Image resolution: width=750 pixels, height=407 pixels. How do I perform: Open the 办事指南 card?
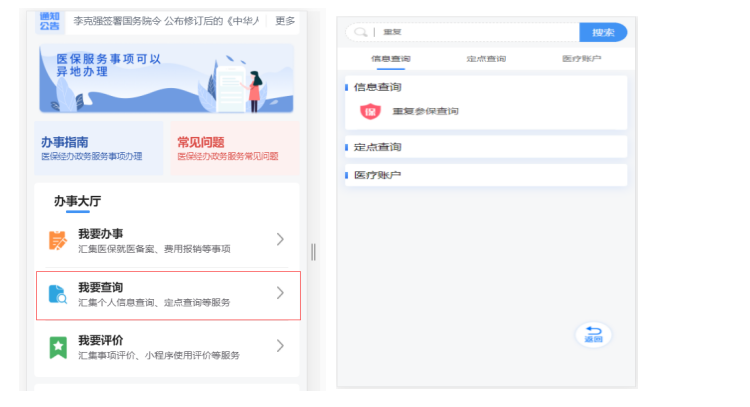pyautogui.click(x=98, y=149)
